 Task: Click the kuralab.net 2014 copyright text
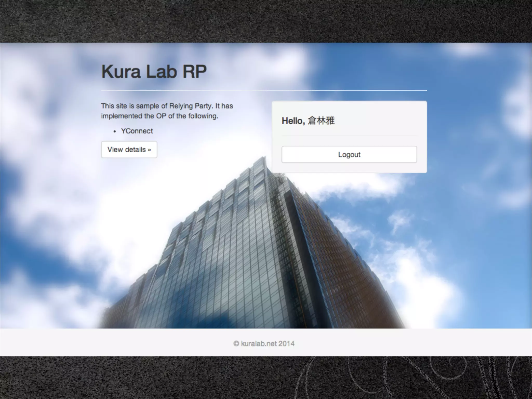[268, 344]
